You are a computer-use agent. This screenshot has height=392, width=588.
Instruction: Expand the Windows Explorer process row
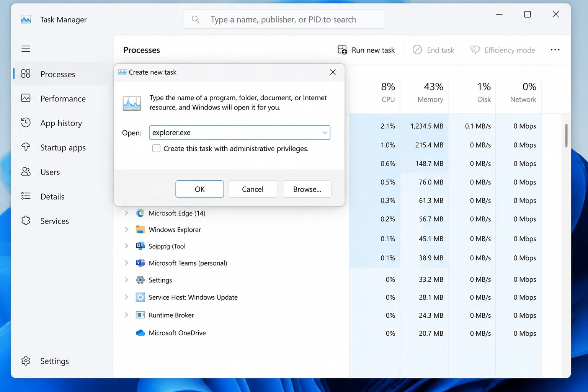click(x=126, y=229)
